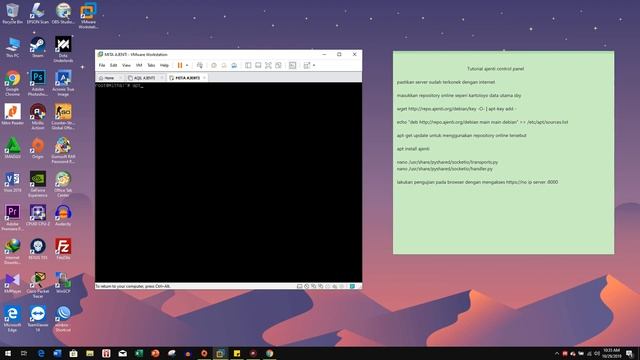Screen dimensions: 640x360
Task: Select the Adobe Photoshop desktop icon
Action: coord(38,84)
